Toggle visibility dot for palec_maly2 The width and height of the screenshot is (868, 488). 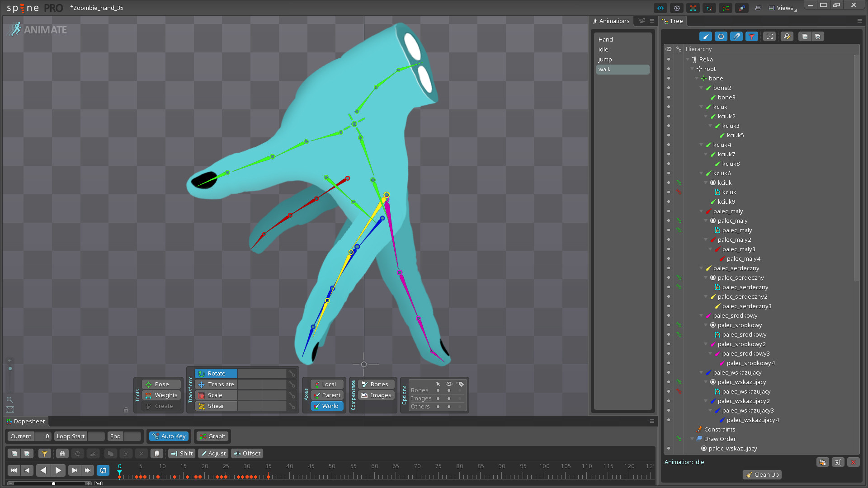tap(669, 240)
